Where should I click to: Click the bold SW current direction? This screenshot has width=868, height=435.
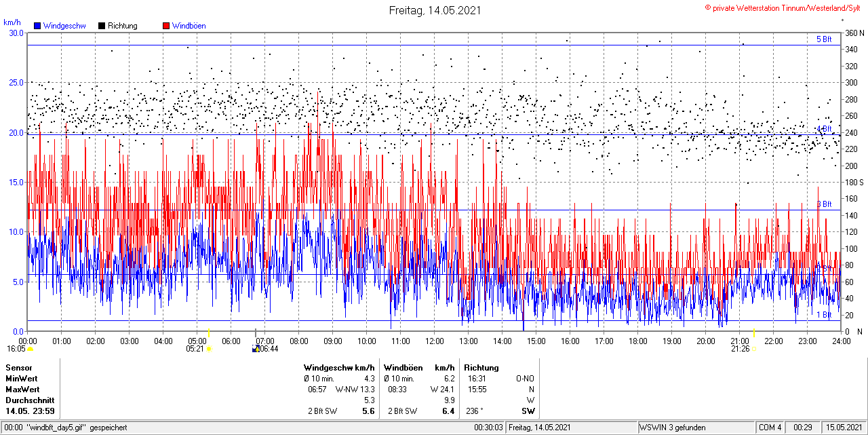(528, 411)
